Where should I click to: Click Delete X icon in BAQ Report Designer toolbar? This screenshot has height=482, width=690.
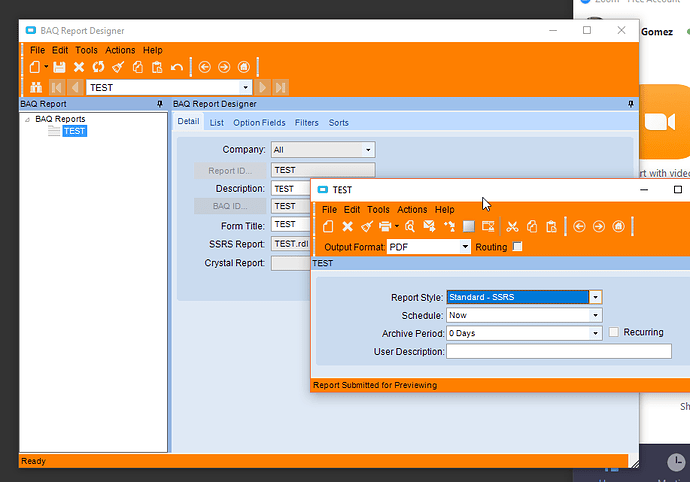click(79, 67)
